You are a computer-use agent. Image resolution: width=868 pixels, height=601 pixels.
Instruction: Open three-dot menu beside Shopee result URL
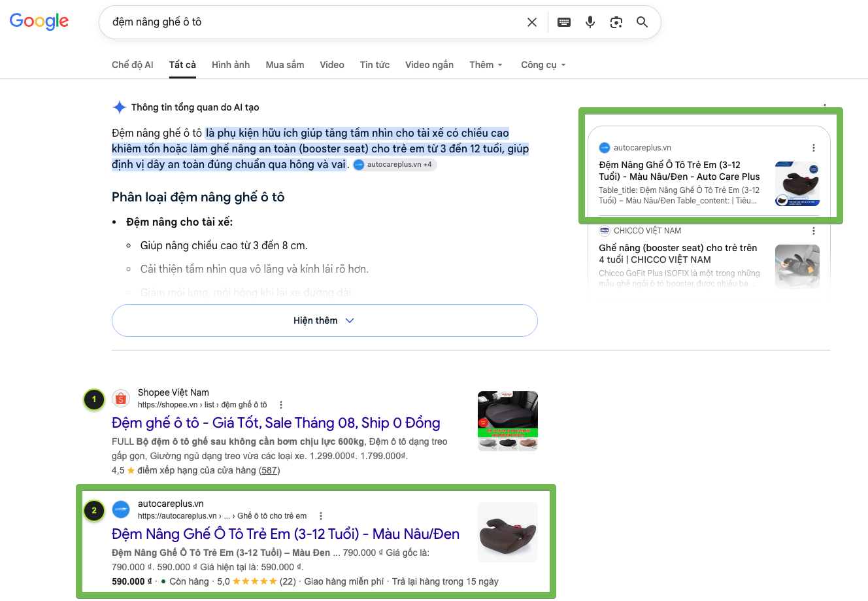(x=281, y=405)
